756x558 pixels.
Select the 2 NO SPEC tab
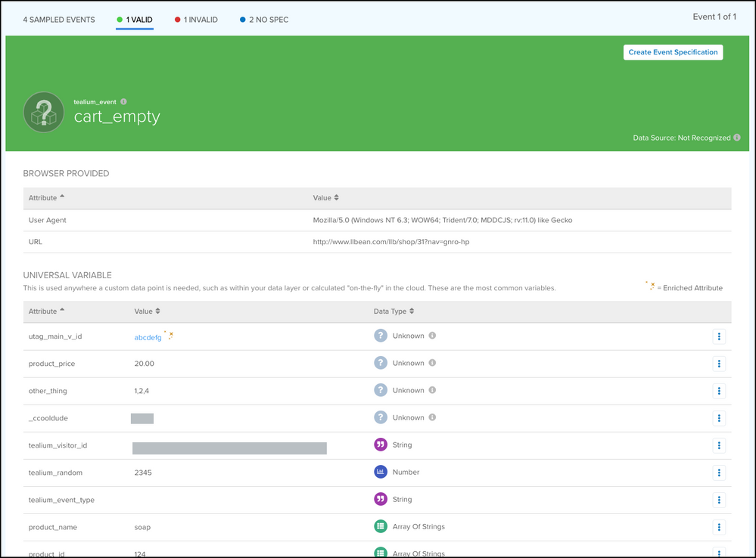point(263,20)
